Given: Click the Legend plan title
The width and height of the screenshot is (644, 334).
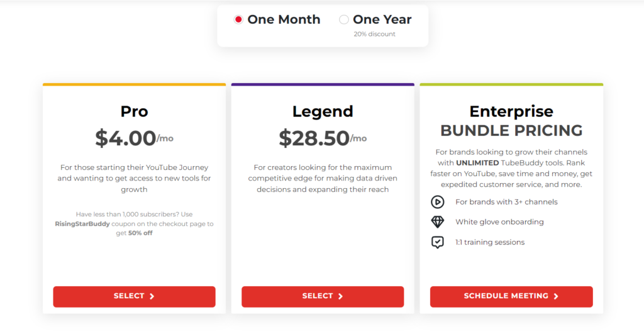Looking at the screenshot, I should pos(323,111).
